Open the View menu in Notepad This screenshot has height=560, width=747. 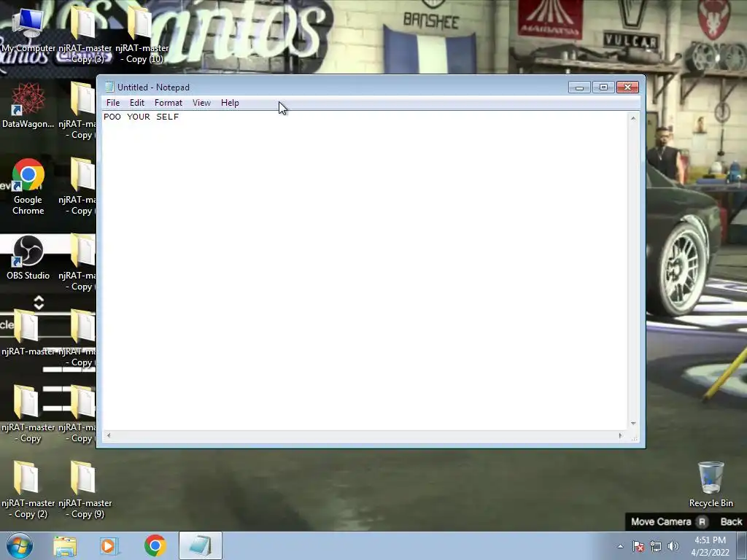[201, 103]
